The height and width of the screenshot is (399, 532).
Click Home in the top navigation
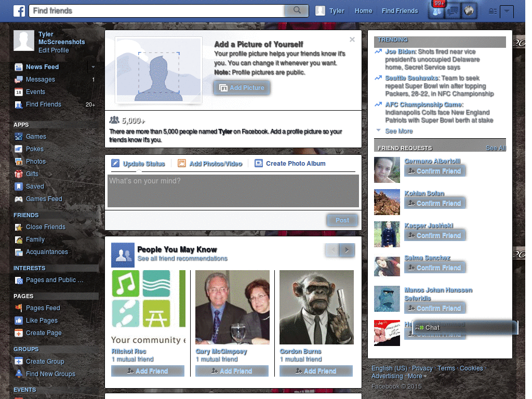pyautogui.click(x=363, y=11)
